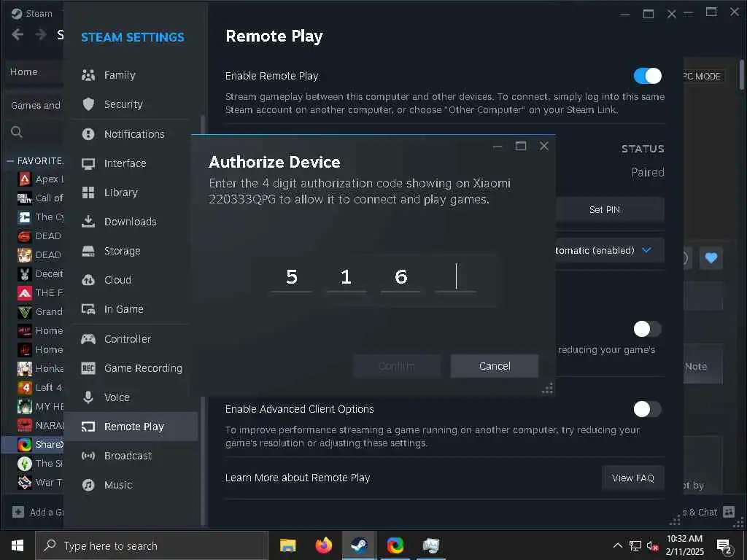Screen dimensions: 747x560
Task: Select the Downloads settings section
Action: click(130, 222)
